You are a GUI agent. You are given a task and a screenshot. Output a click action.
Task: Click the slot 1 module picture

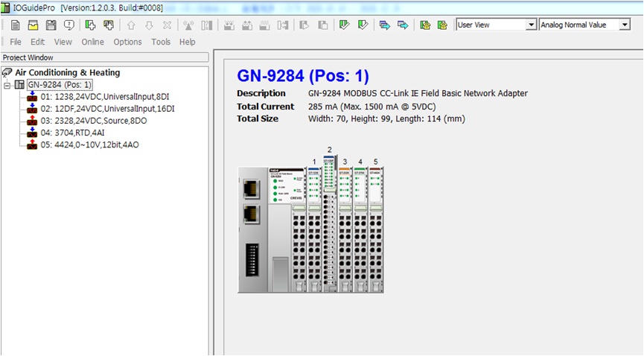(x=314, y=230)
